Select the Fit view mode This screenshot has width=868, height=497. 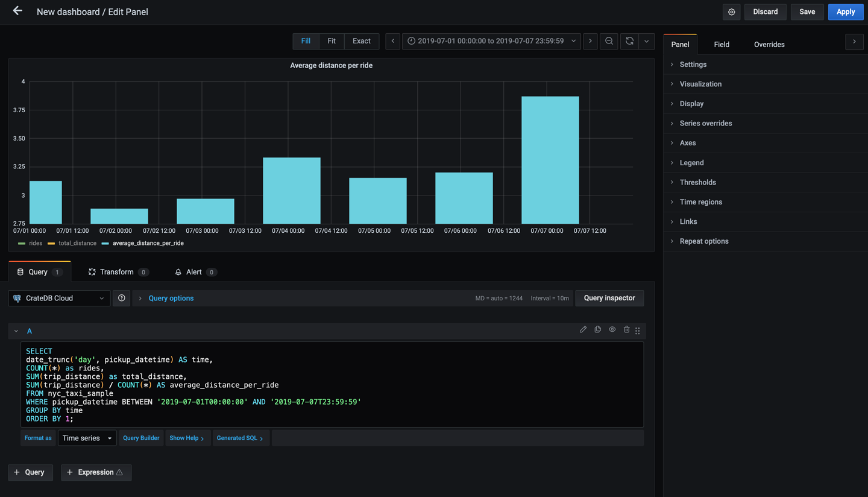point(332,41)
